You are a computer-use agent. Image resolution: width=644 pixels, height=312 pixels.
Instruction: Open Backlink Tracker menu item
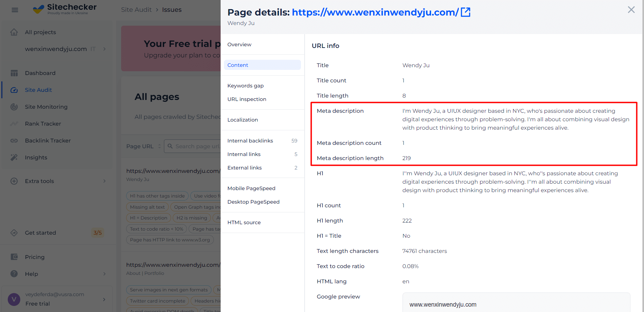[x=48, y=140]
